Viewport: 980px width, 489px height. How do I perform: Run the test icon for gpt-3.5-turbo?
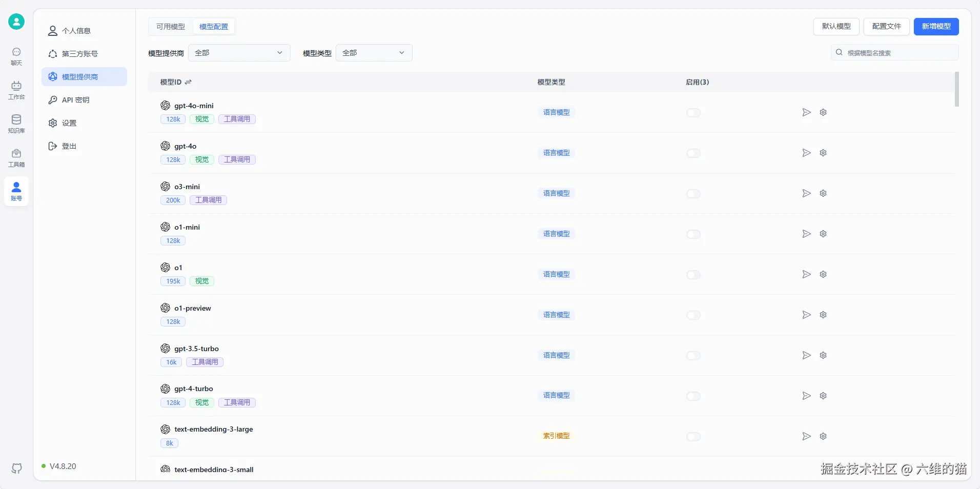pyautogui.click(x=806, y=355)
